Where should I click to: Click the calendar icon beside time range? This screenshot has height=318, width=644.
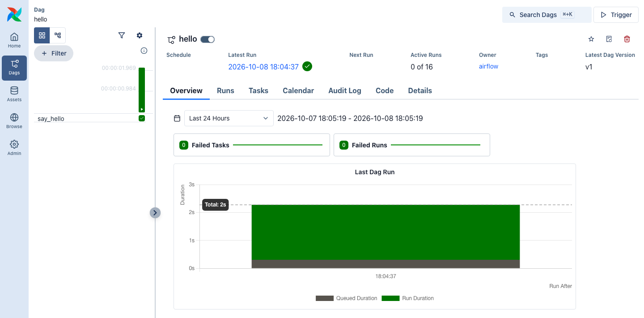pos(177,118)
